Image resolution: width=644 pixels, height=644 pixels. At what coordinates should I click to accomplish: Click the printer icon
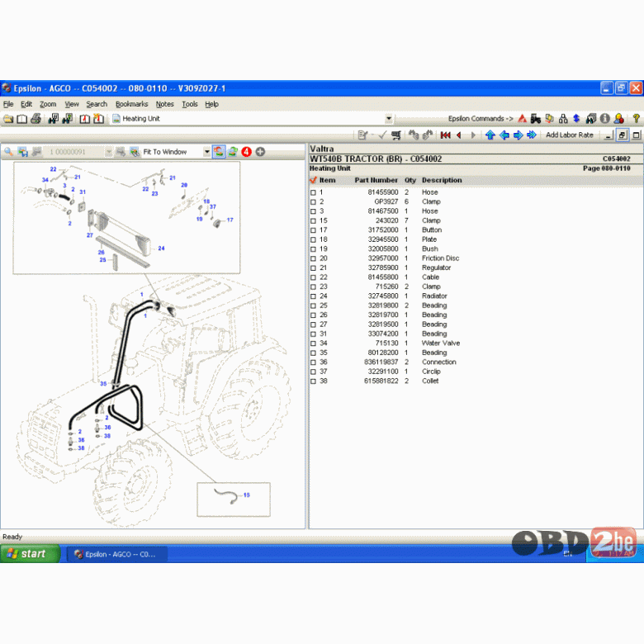click(x=36, y=119)
